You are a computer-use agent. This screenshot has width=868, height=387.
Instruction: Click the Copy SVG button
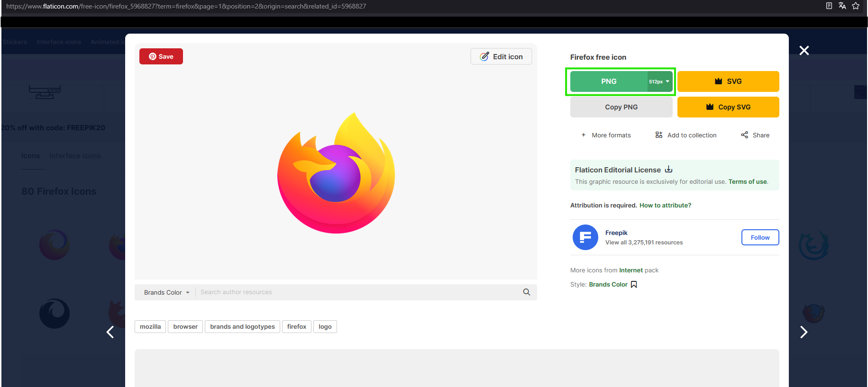[x=728, y=107]
